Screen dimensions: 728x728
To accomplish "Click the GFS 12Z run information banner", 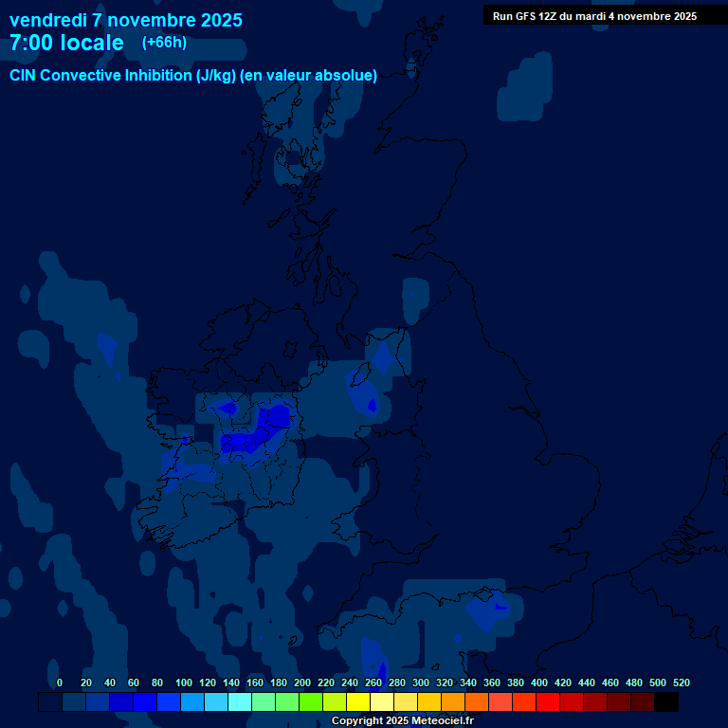I will pos(594,16).
